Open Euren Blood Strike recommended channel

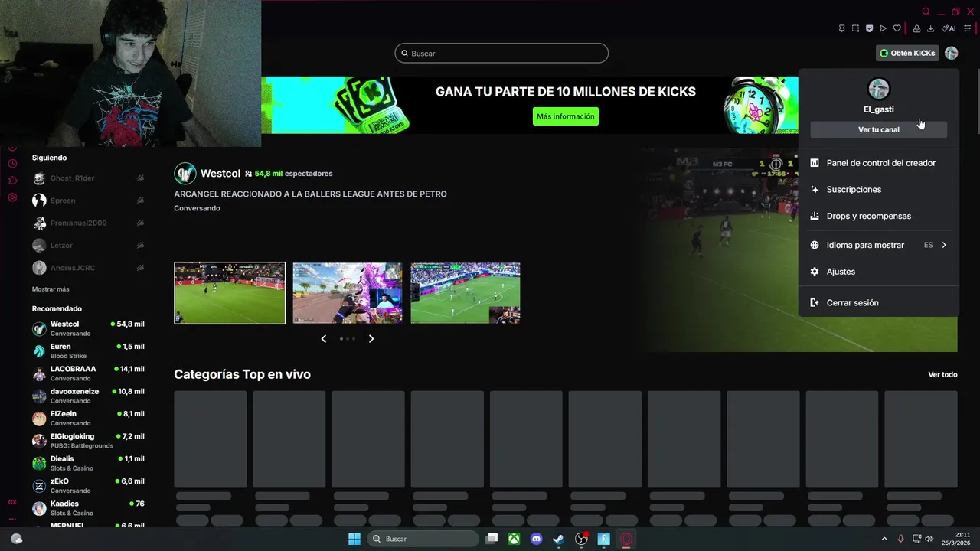coord(88,350)
